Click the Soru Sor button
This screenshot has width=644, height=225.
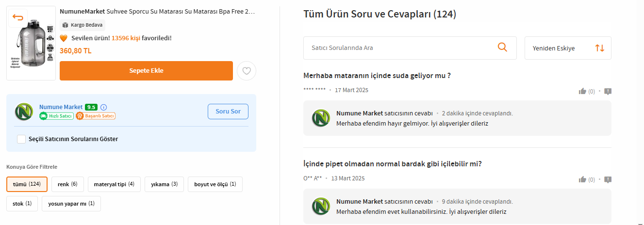228,112
